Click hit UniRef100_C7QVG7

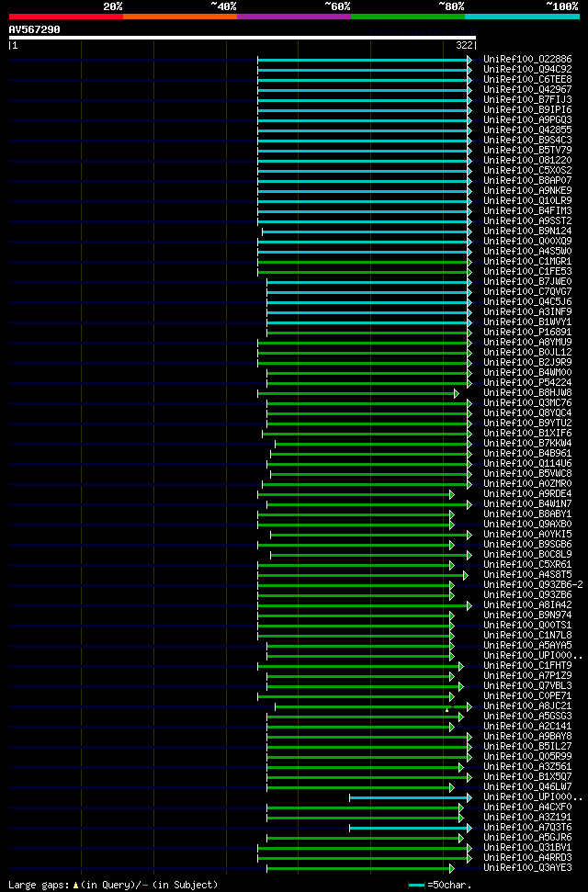(x=527, y=292)
